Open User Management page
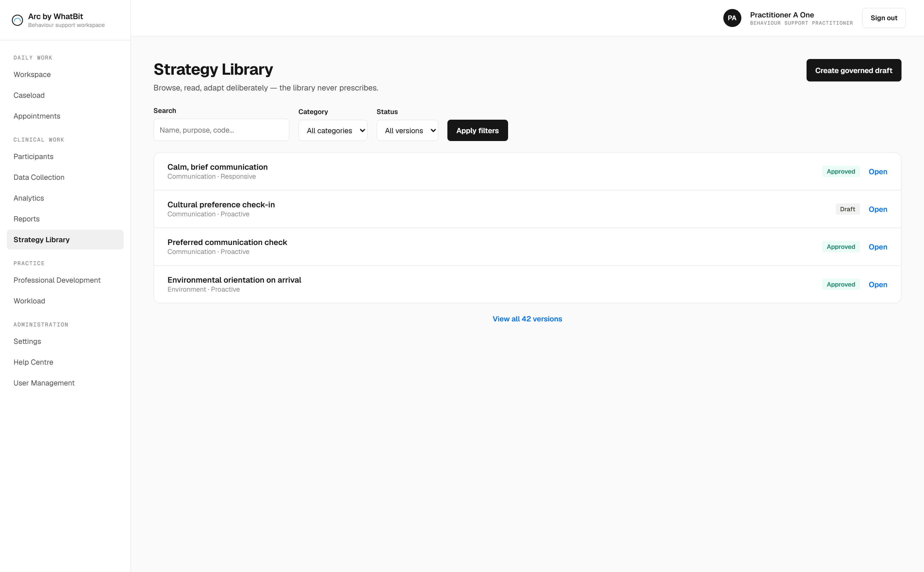 pyautogui.click(x=65, y=383)
